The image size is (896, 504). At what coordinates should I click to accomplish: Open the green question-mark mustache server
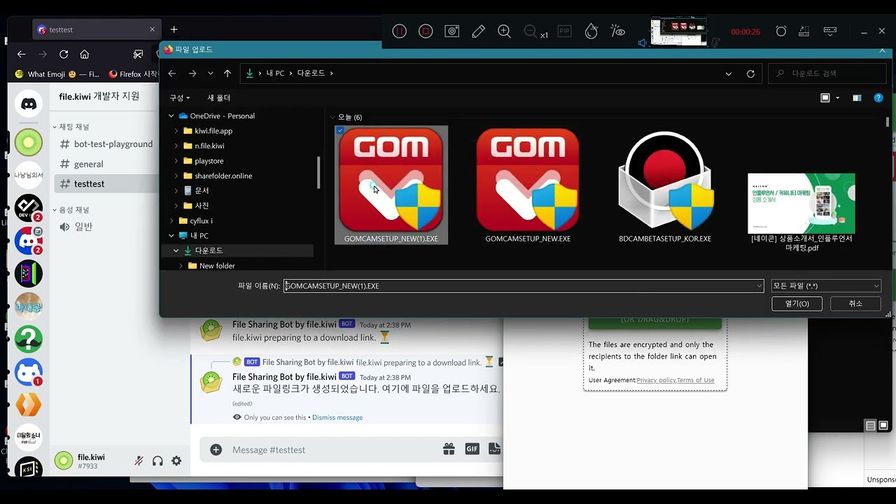tap(29, 339)
